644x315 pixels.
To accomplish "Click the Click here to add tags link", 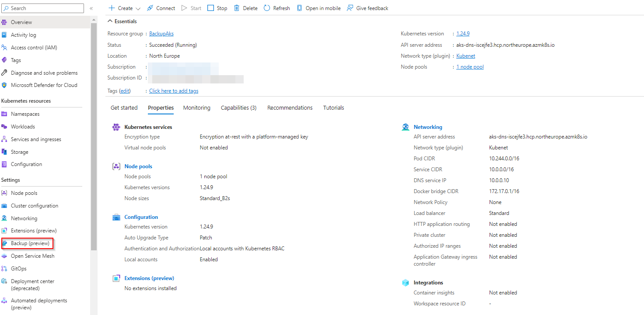I will [x=174, y=91].
